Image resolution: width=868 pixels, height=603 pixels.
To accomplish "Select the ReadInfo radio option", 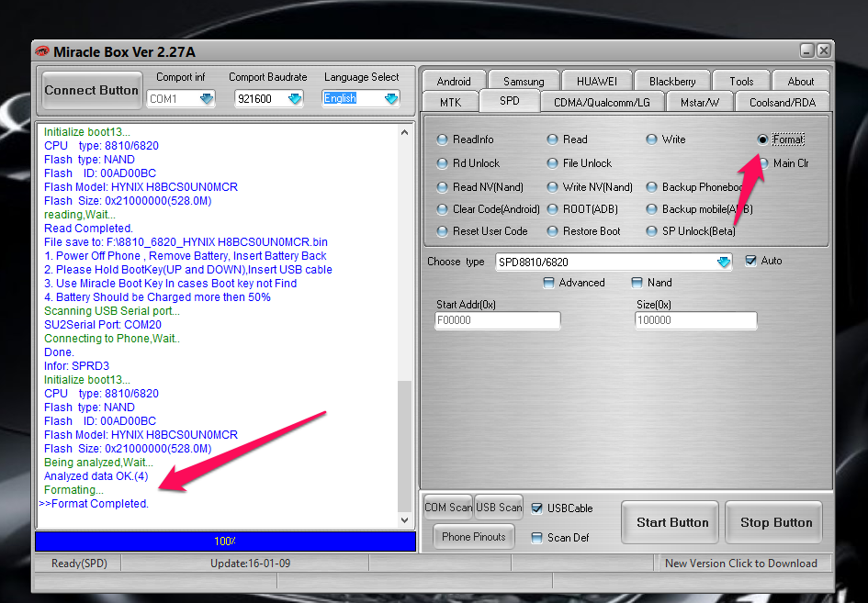I will (442, 140).
